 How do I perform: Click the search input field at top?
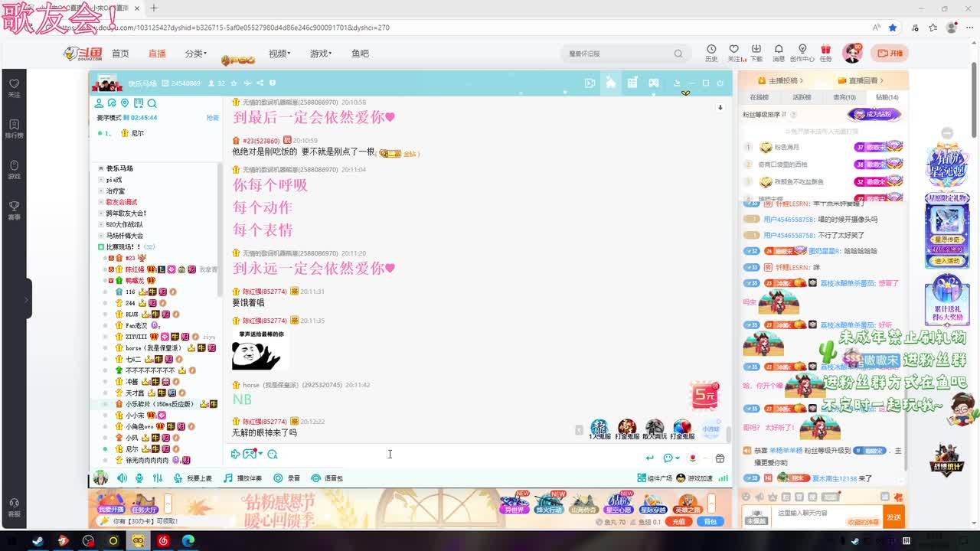click(619, 54)
